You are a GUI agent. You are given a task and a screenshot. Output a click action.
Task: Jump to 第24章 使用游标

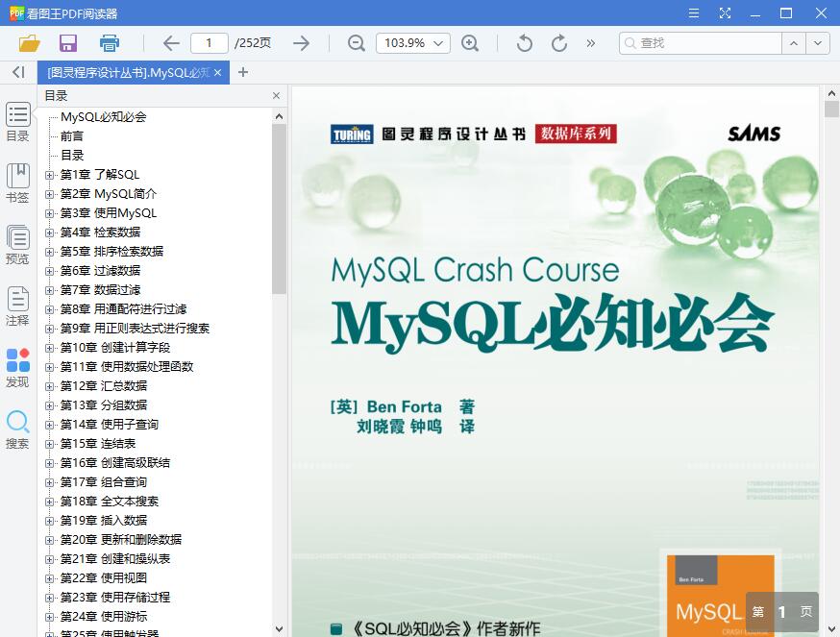pos(104,617)
